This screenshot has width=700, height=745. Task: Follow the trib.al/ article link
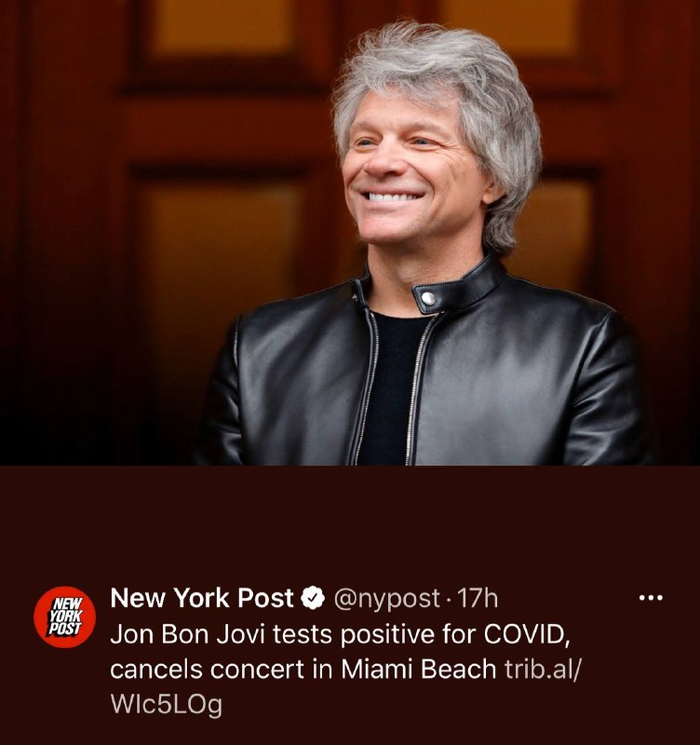click(543, 669)
